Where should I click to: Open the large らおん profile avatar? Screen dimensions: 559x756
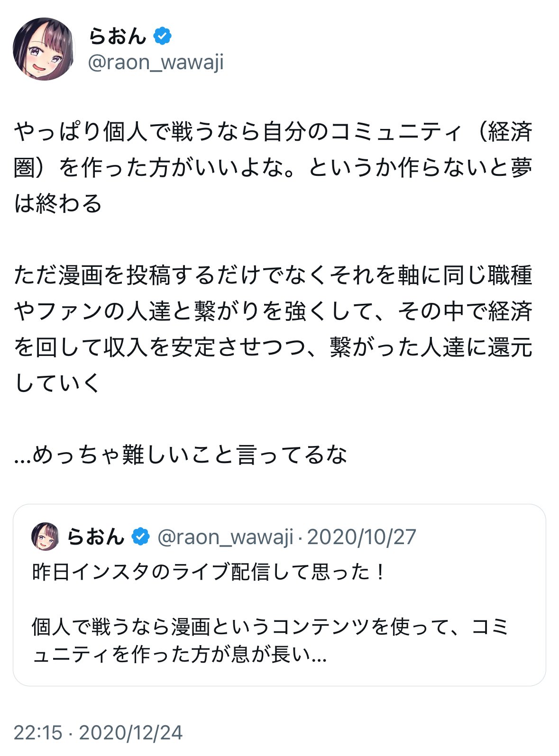pyautogui.click(x=44, y=49)
